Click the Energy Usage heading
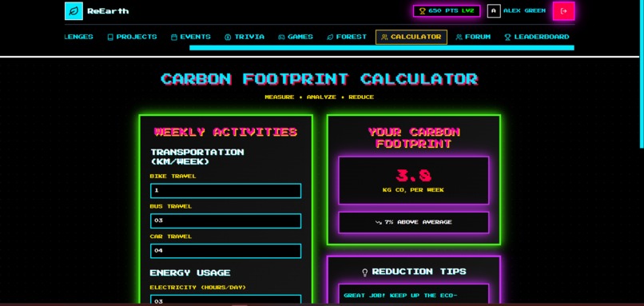 189,272
